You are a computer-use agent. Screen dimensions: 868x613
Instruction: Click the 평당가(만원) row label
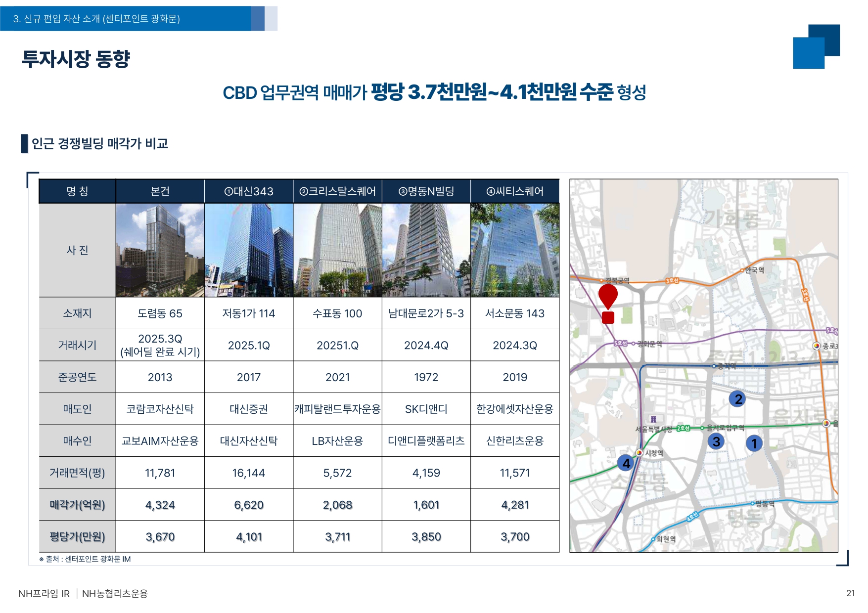77,536
